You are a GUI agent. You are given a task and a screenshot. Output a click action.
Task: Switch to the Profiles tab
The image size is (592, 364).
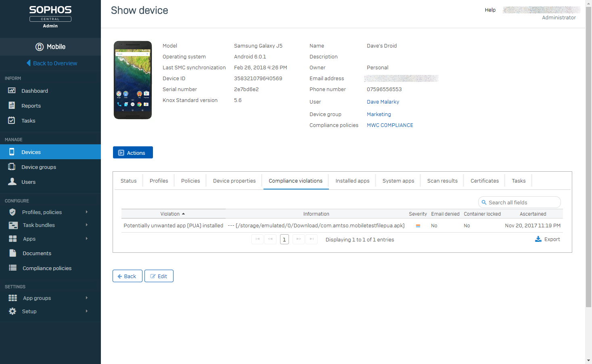159,181
